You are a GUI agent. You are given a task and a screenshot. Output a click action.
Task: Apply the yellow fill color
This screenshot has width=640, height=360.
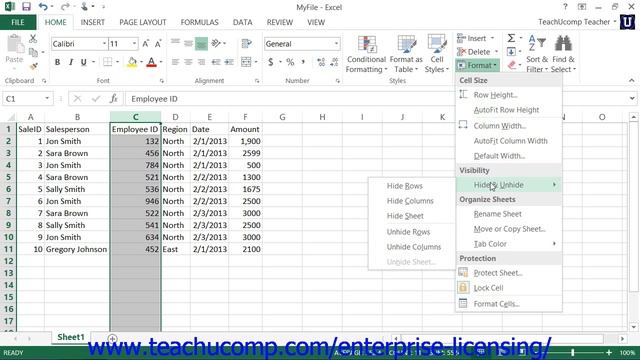point(132,62)
